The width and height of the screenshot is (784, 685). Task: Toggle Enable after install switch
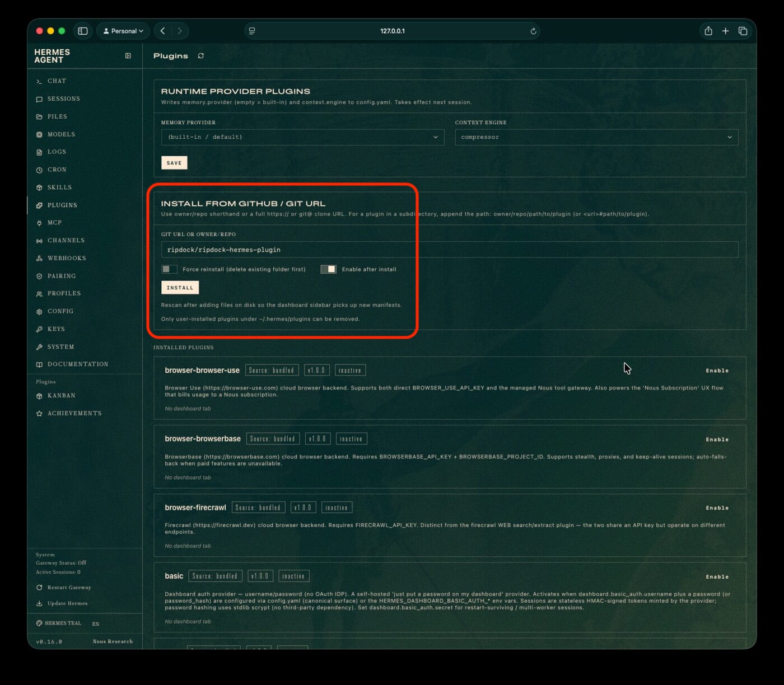329,270
